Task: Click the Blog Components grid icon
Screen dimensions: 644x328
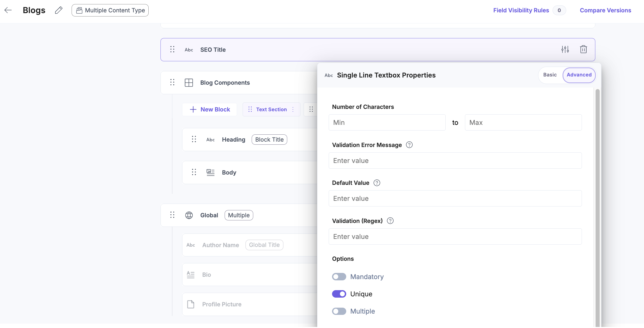Action: point(189,83)
